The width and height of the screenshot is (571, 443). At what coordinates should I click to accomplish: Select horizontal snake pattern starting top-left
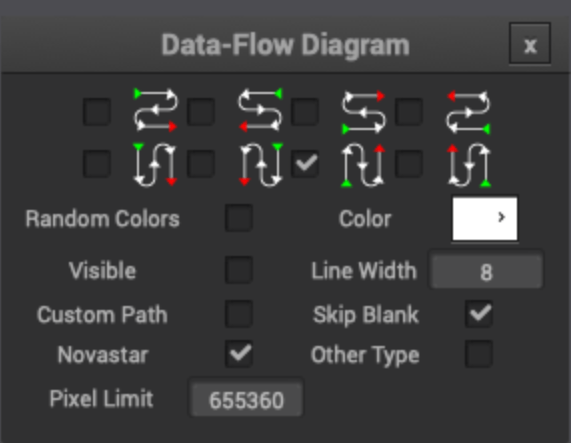coord(97,112)
